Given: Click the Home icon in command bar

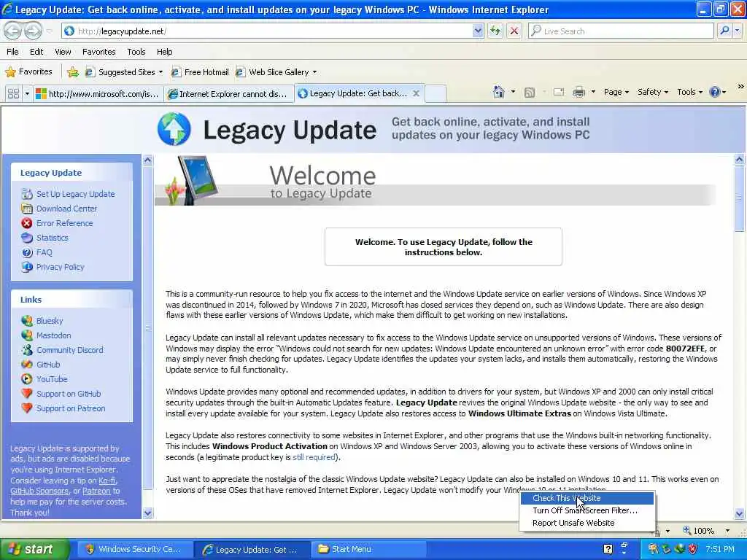Looking at the screenshot, I should tap(498, 92).
